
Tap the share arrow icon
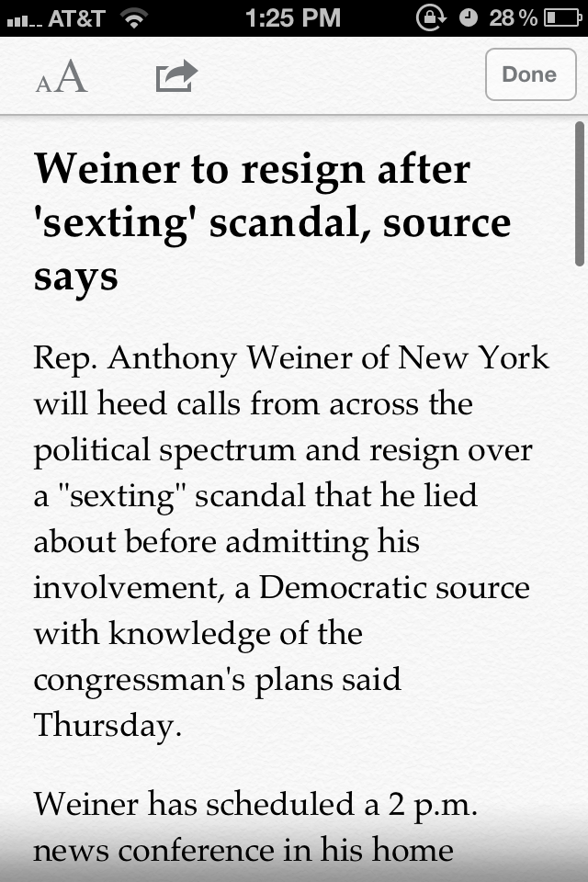pyautogui.click(x=176, y=75)
